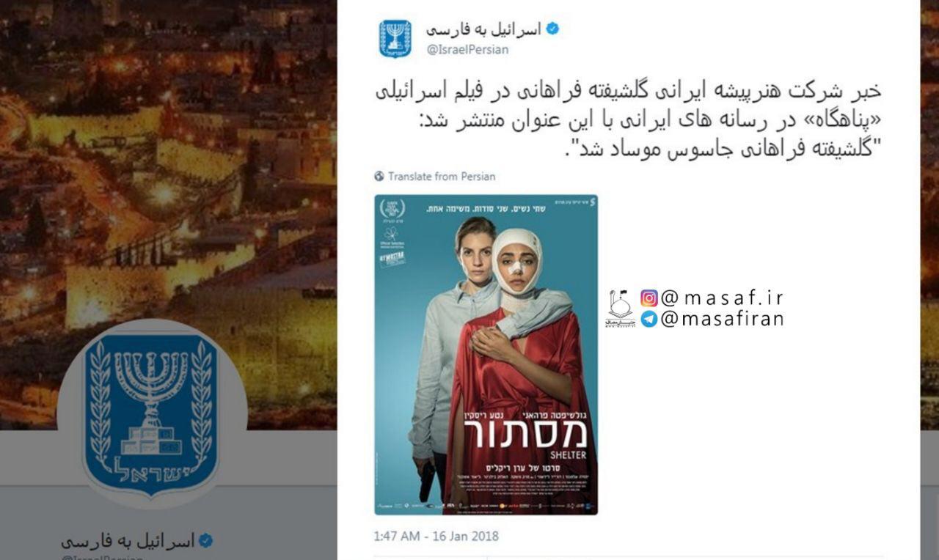This screenshot has height=560, width=939.
Task: Open the @IsraelPersian handle under the tweet author
Action: (467, 50)
